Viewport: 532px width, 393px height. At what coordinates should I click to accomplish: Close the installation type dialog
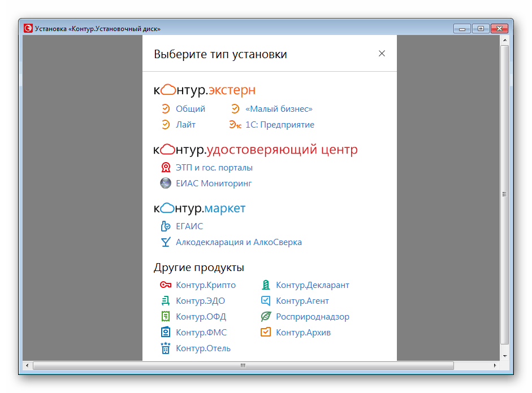382,54
